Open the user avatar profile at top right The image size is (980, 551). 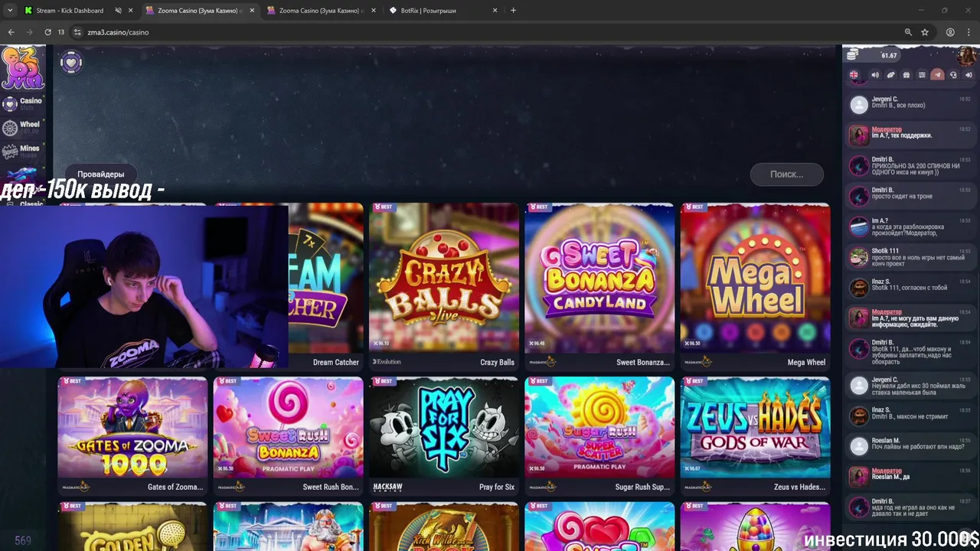[x=966, y=56]
